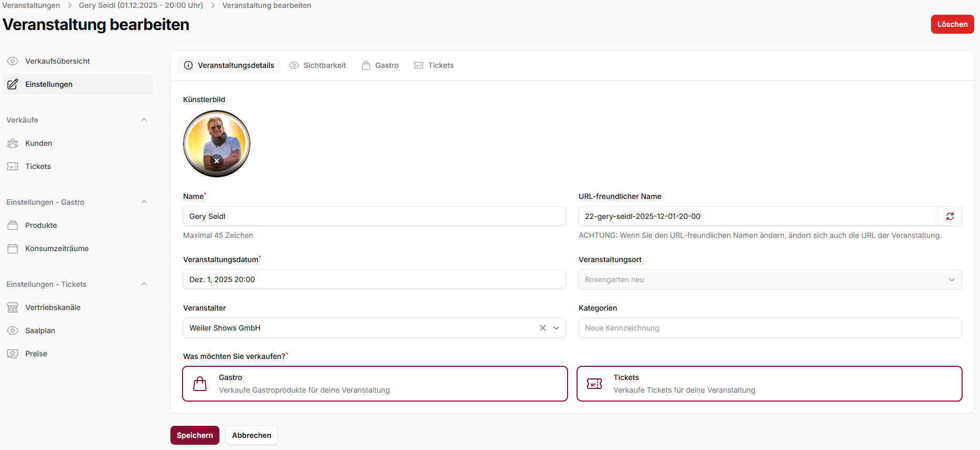Delete the event with Löschen

coord(952,24)
